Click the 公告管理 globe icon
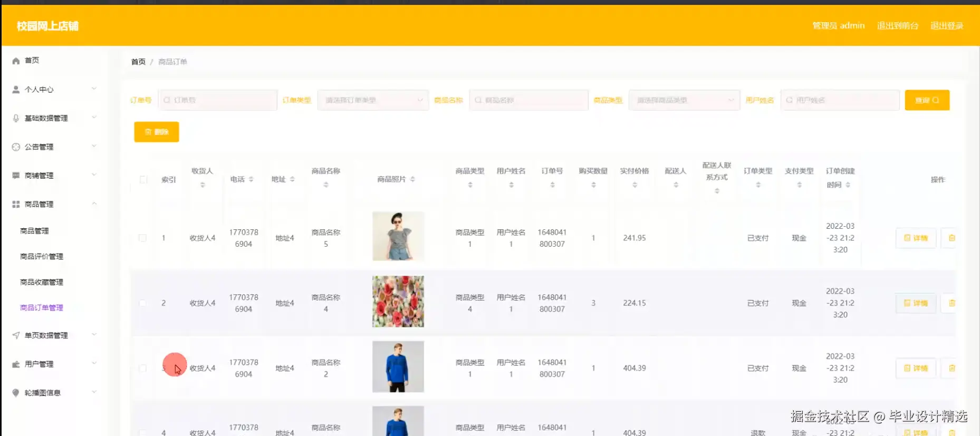980x436 pixels. click(x=16, y=147)
